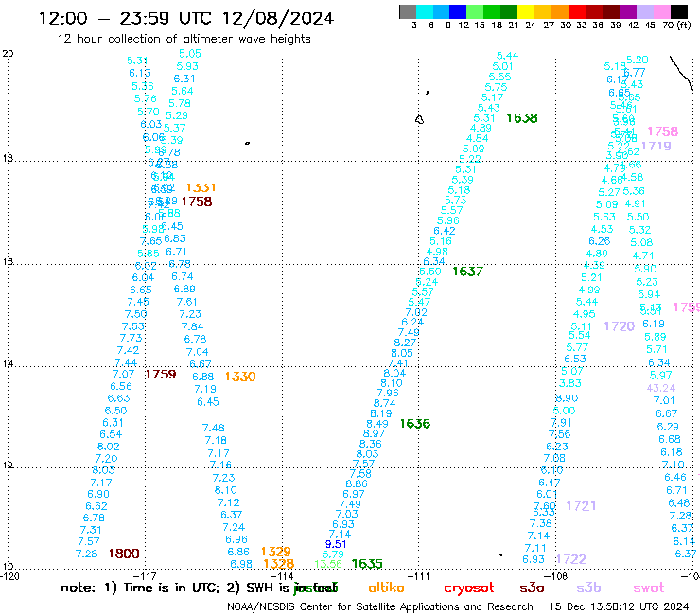Image resolution: width=700 pixels, height=615 pixels.
Task: Click the longitude axis label -111
Action: coord(419,576)
